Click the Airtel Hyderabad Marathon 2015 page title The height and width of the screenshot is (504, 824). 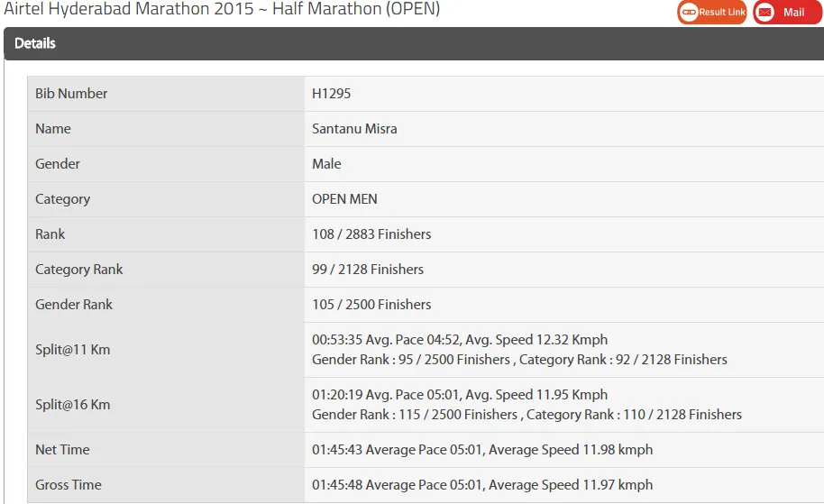(222, 9)
